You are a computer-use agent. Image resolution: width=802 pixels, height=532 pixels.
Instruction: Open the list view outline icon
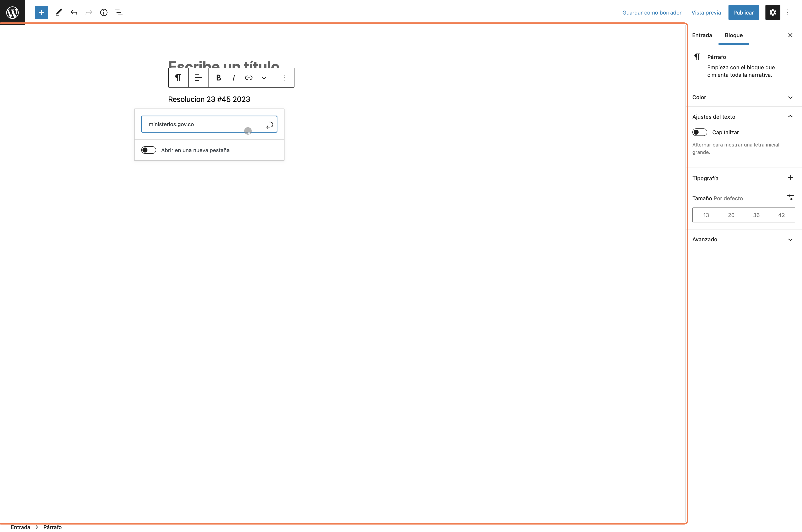119,13
